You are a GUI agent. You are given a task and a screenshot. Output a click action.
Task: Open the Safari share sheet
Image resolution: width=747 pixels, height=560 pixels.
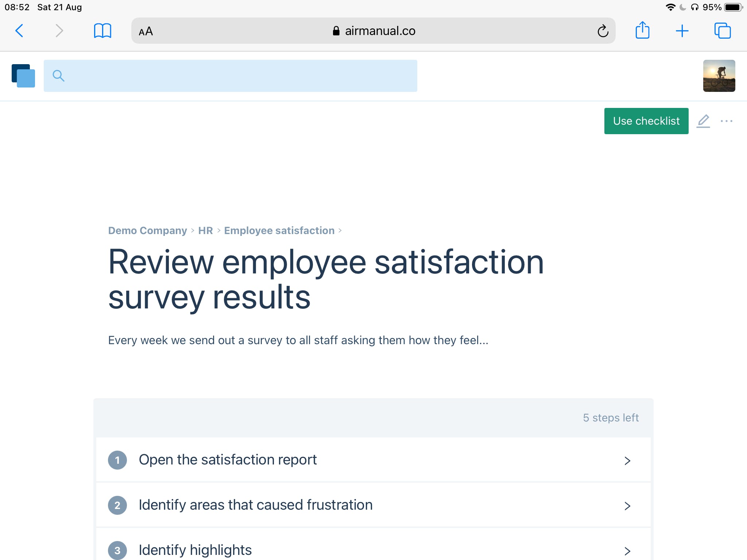point(642,30)
